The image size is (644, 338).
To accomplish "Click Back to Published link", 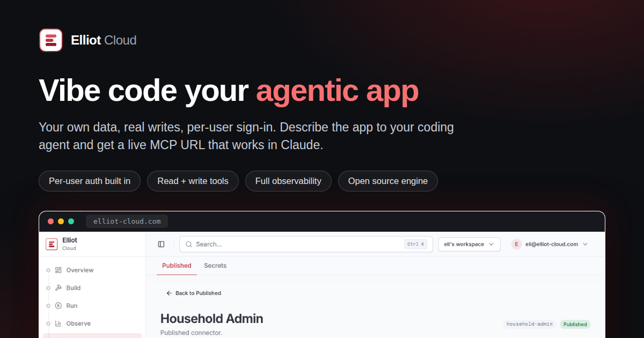I will point(194,293).
